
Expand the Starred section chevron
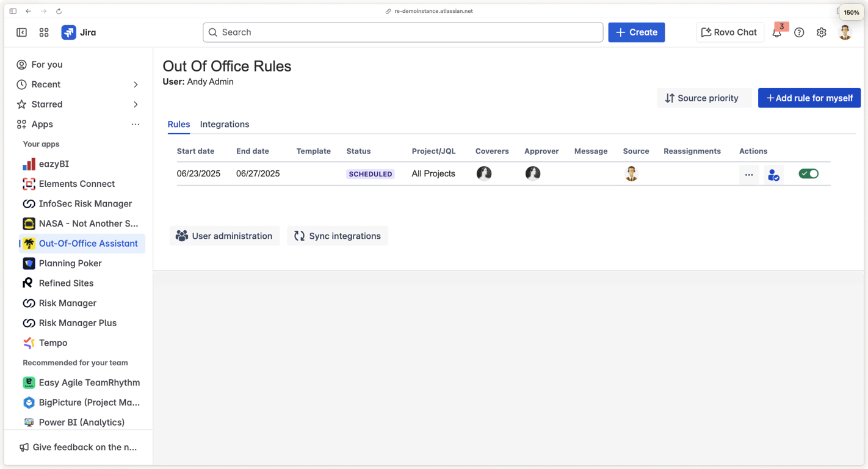pyautogui.click(x=136, y=104)
